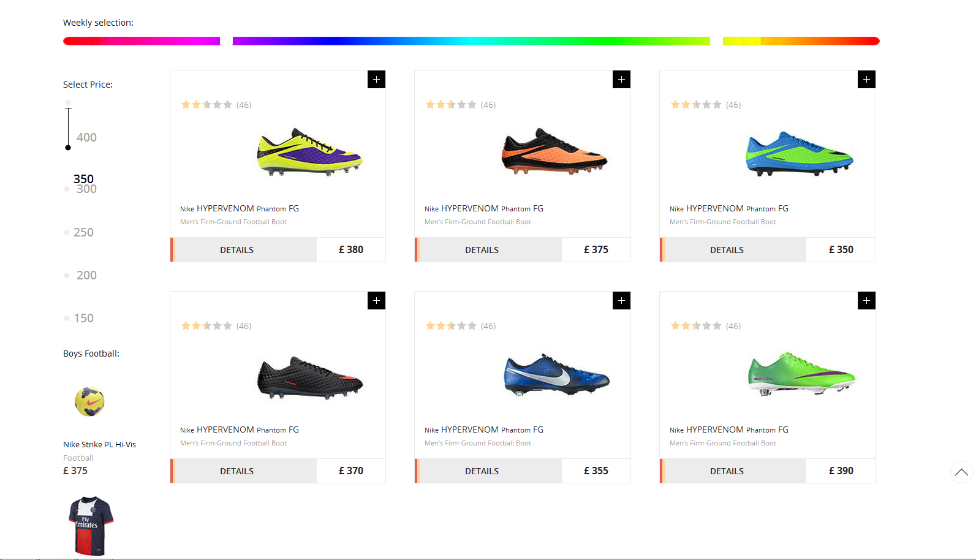Click the plus icon on the £350 blue boot card

click(x=866, y=79)
